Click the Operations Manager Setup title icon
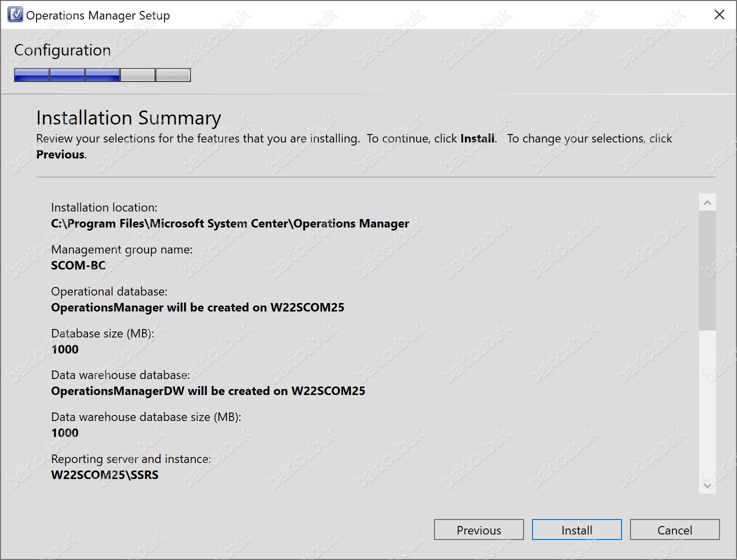Viewport: 737px width, 560px height. [15, 15]
